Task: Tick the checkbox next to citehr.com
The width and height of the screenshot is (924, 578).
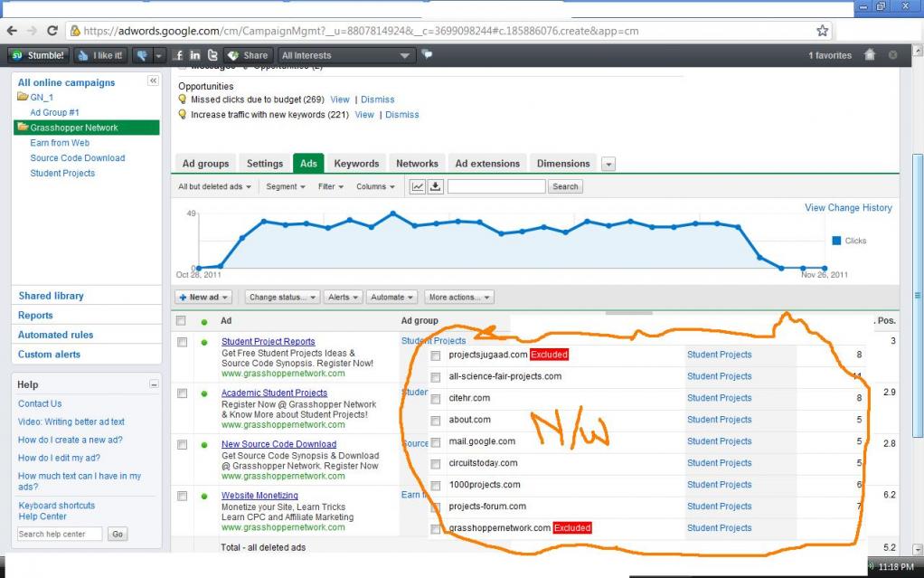Action: pos(436,399)
